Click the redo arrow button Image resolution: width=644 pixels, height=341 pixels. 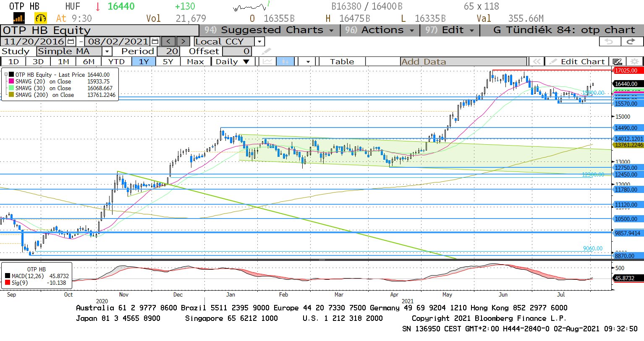[x=631, y=41]
